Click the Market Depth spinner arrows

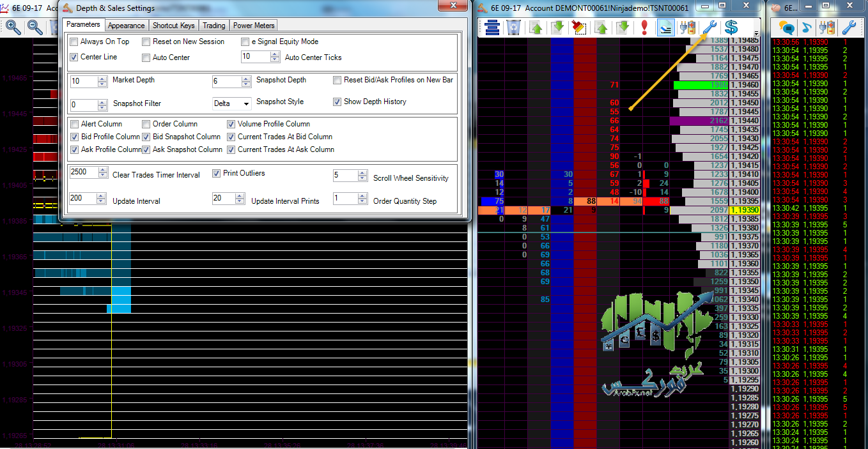coord(102,81)
